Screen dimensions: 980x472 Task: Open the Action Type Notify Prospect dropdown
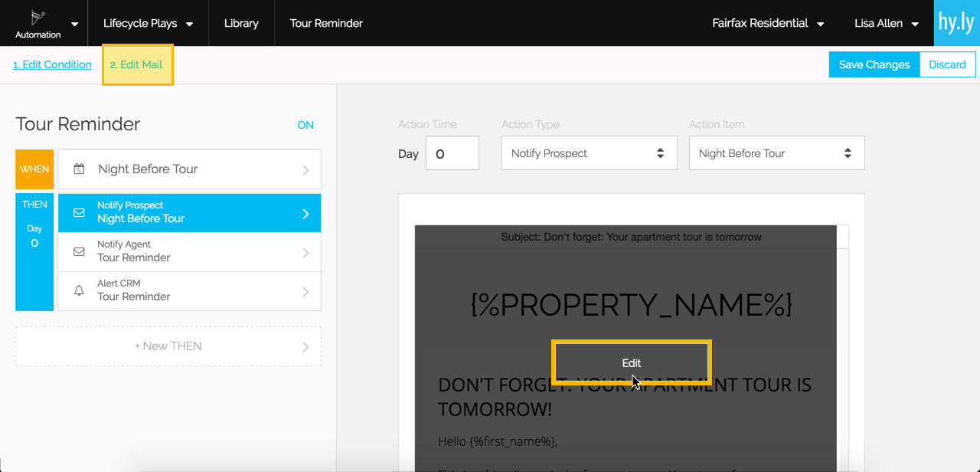589,153
